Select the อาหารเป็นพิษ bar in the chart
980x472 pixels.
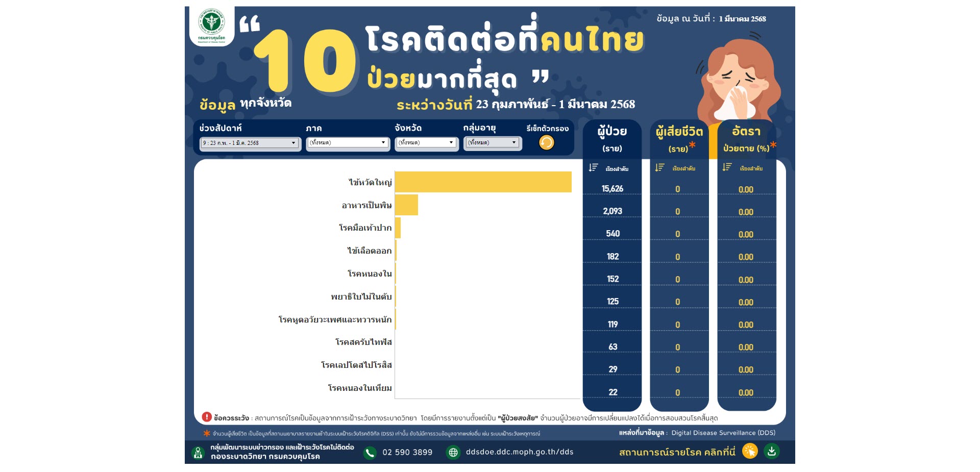[x=407, y=206]
